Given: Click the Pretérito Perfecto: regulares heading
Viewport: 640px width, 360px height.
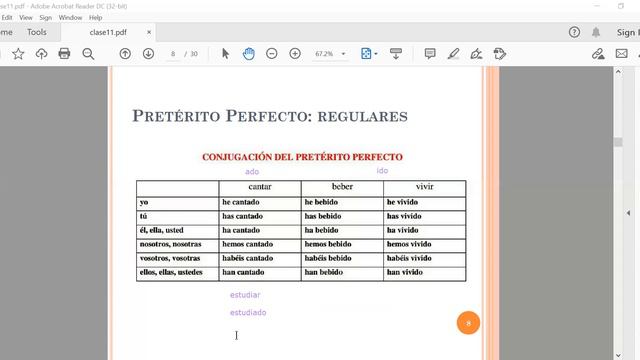Looking at the screenshot, I should point(270,116).
